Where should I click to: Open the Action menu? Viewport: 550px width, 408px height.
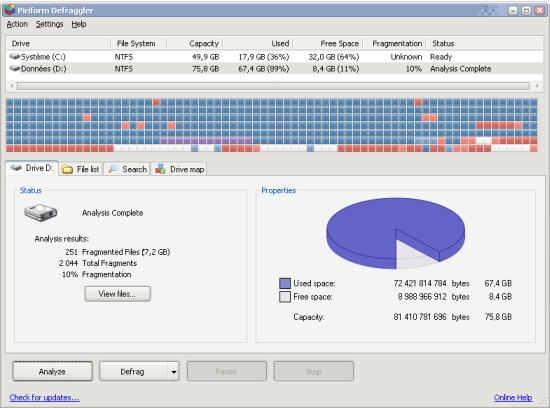pyautogui.click(x=17, y=24)
